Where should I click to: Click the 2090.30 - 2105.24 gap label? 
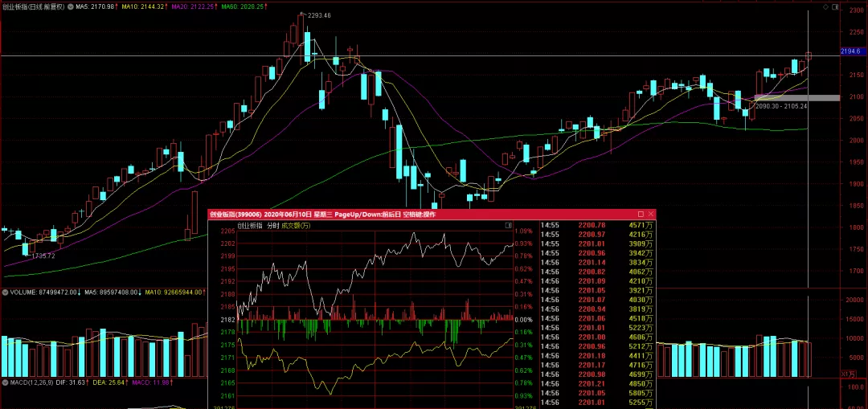click(780, 106)
